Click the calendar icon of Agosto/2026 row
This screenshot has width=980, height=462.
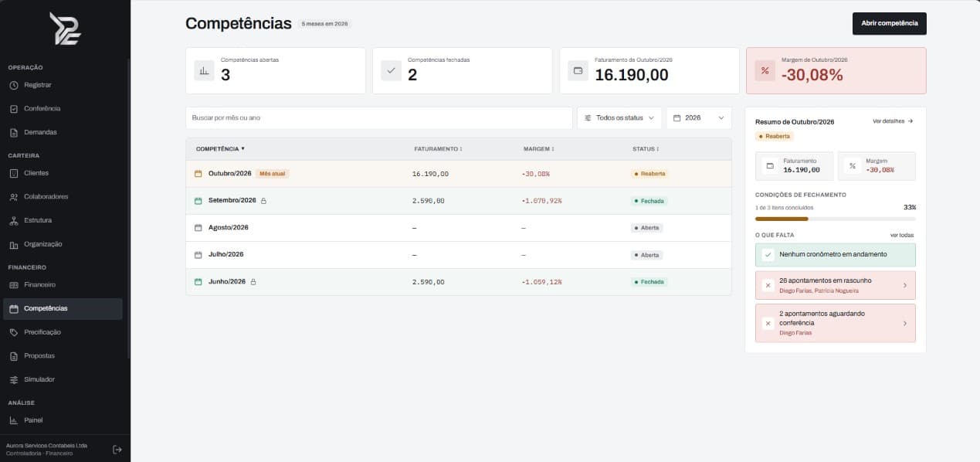click(x=198, y=228)
